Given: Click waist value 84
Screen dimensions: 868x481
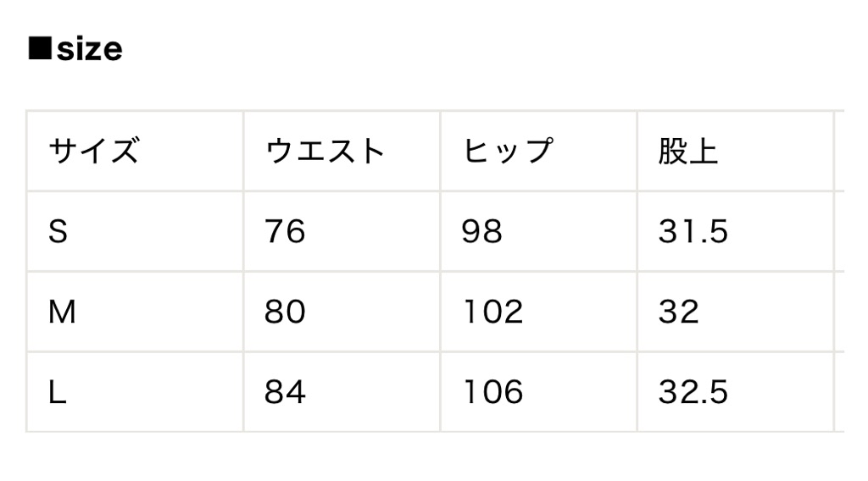Looking at the screenshot, I should click(286, 392).
